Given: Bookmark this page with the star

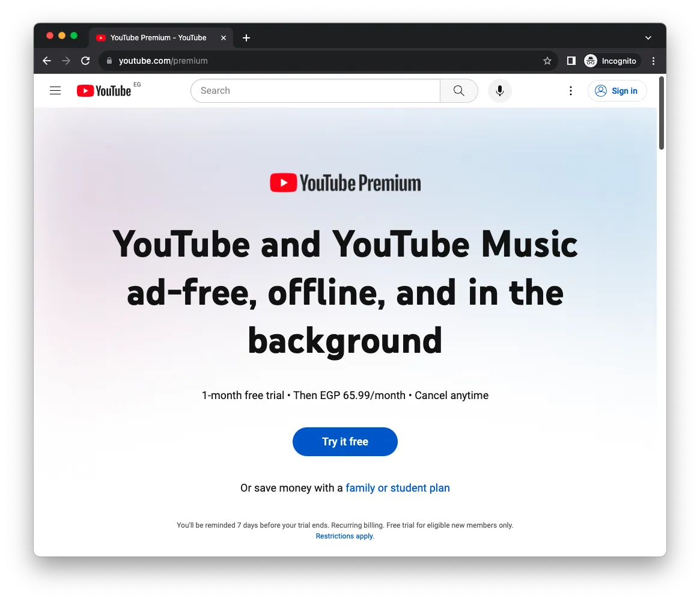Looking at the screenshot, I should click(547, 61).
